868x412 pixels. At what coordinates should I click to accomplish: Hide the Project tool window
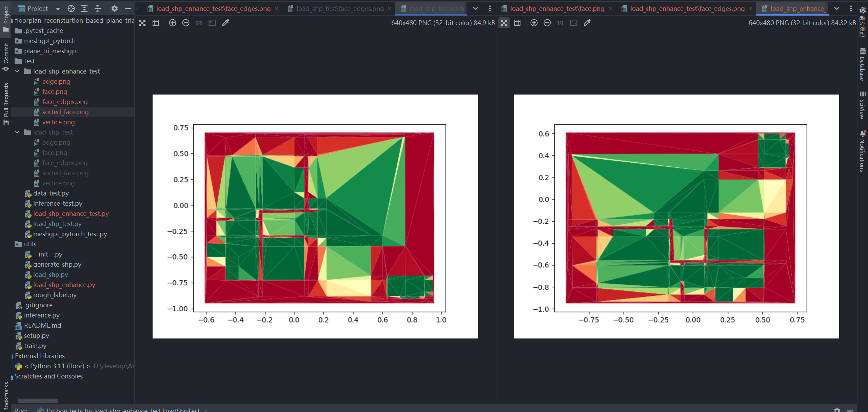click(x=128, y=9)
